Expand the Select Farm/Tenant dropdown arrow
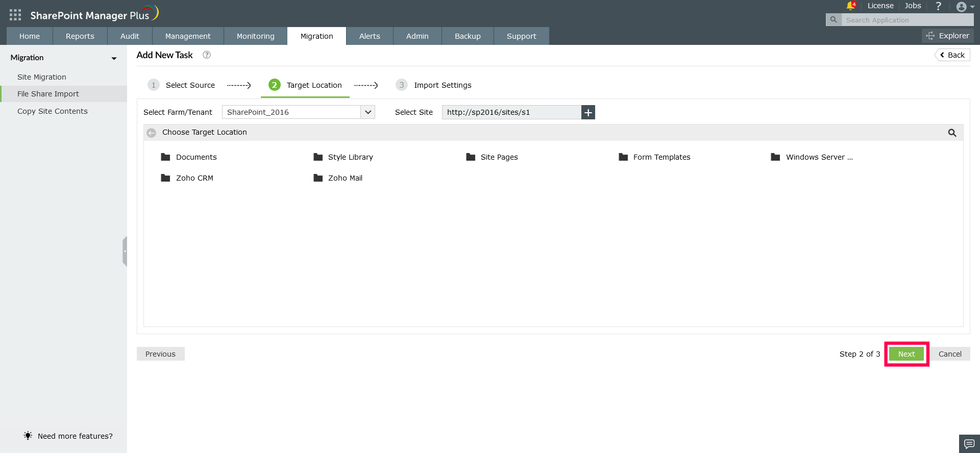 point(368,112)
